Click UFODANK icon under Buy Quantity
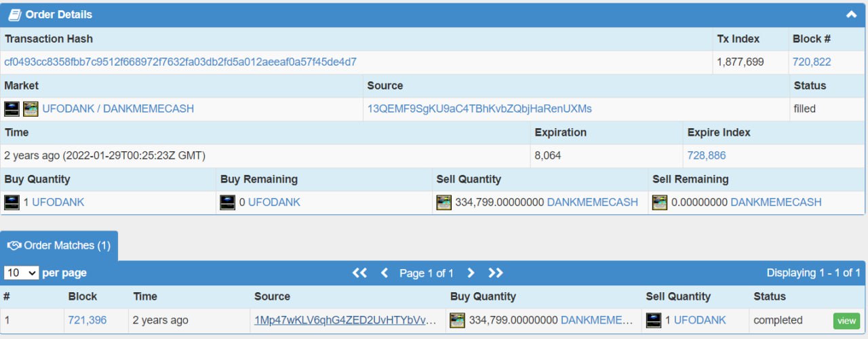 [x=12, y=202]
